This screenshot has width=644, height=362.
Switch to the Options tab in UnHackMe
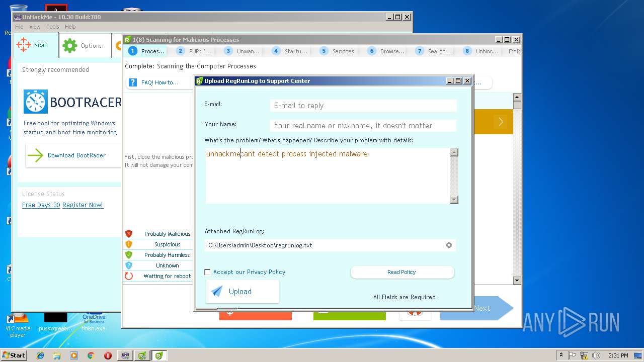tap(85, 45)
